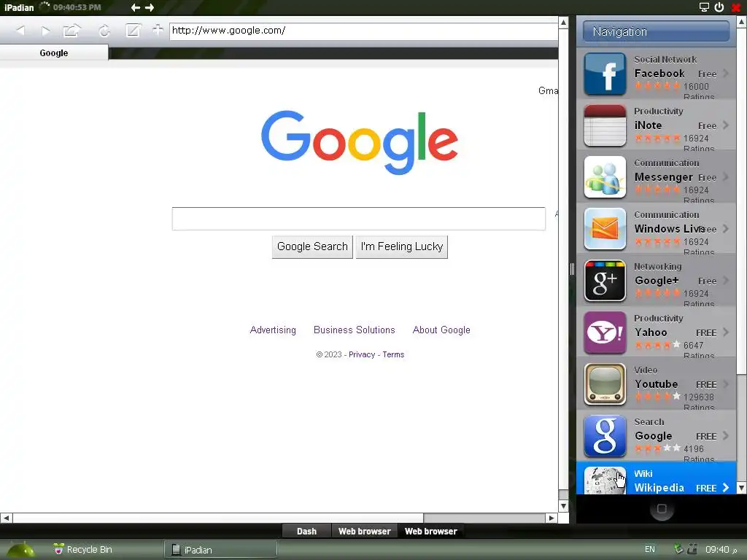Open the Terms link
Viewport: 747px width, 560px height.
coord(393,355)
